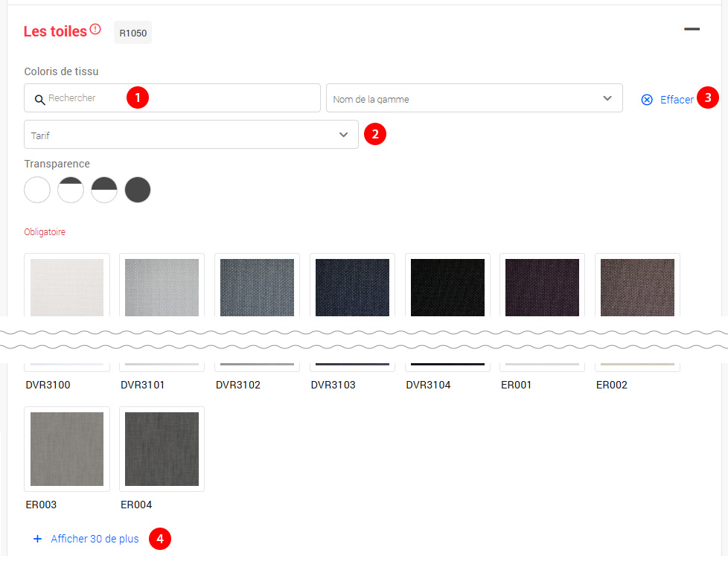
Task: Click the circled X Effacer icon
Action: click(647, 100)
